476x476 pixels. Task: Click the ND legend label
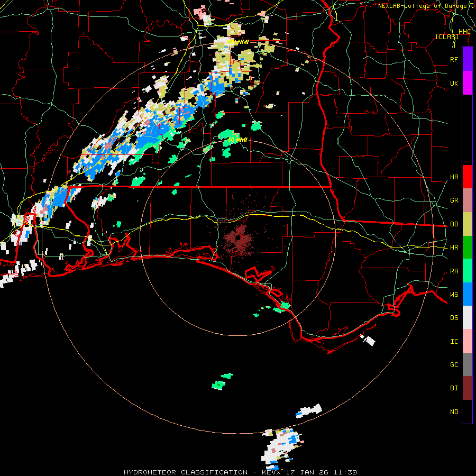pos(454,412)
